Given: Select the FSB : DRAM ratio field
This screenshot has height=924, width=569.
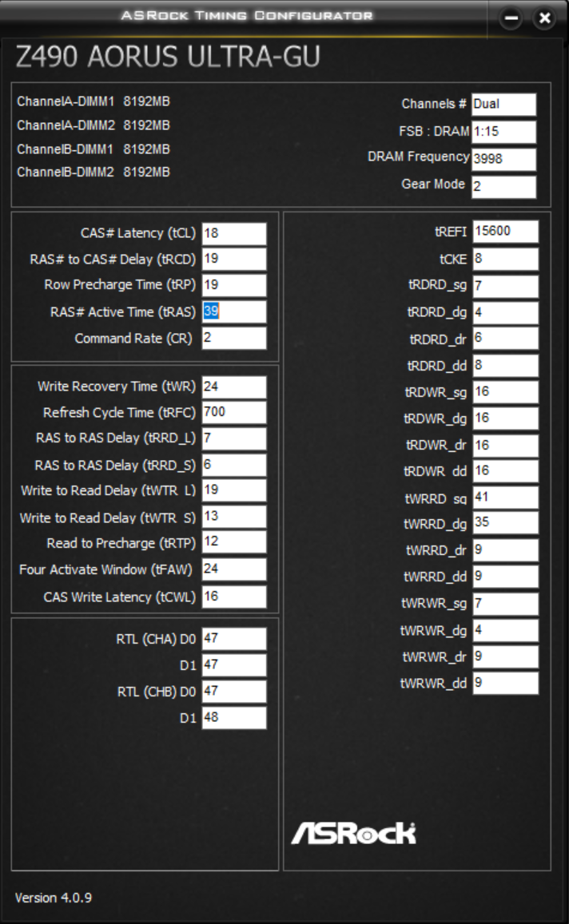Looking at the screenshot, I should [504, 132].
